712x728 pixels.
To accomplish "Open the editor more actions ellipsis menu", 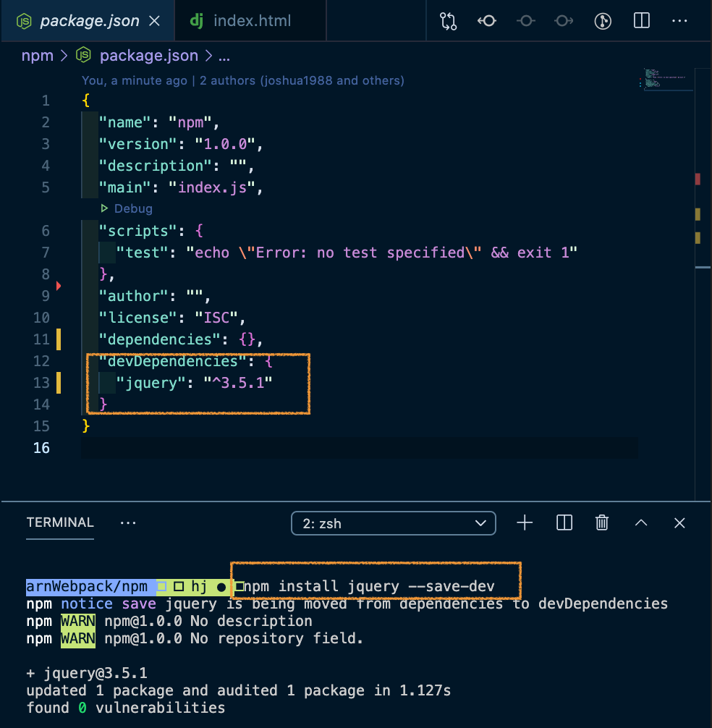I will [x=679, y=21].
